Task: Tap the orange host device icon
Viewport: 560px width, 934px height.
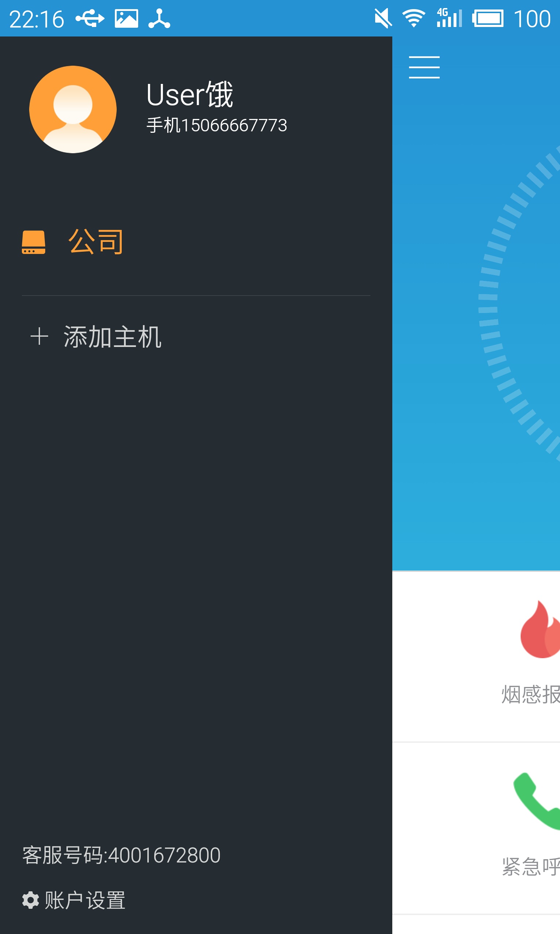Action: pyautogui.click(x=34, y=242)
